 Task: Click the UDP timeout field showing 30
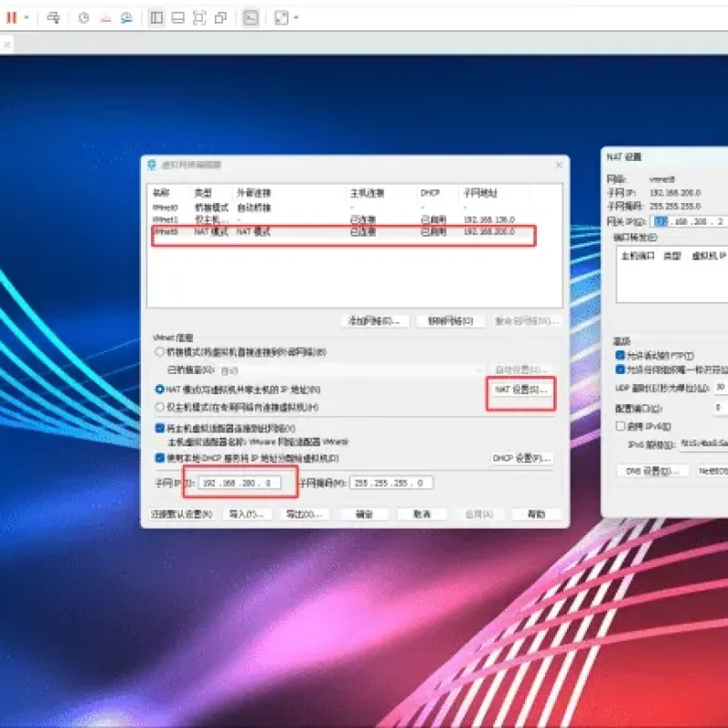tap(721, 387)
